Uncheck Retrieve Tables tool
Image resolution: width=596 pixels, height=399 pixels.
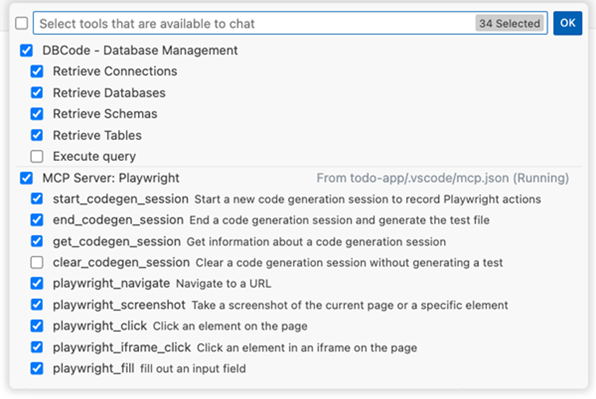tap(37, 135)
